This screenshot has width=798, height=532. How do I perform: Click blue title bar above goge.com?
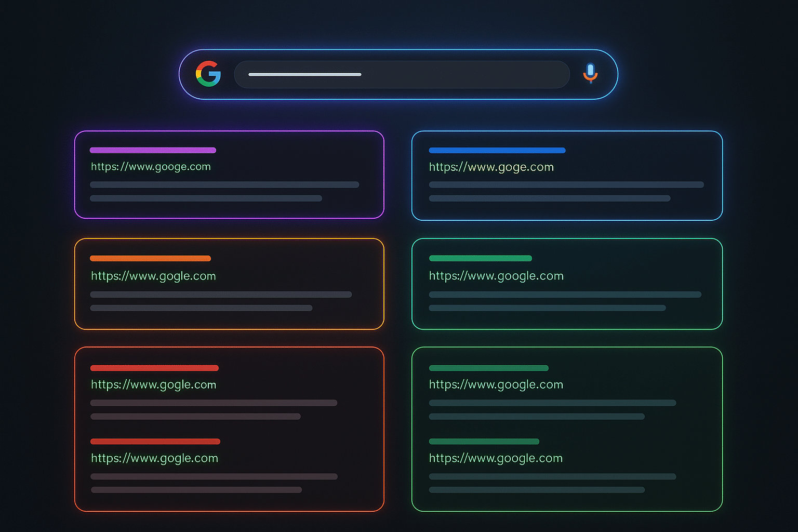(497, 150)
